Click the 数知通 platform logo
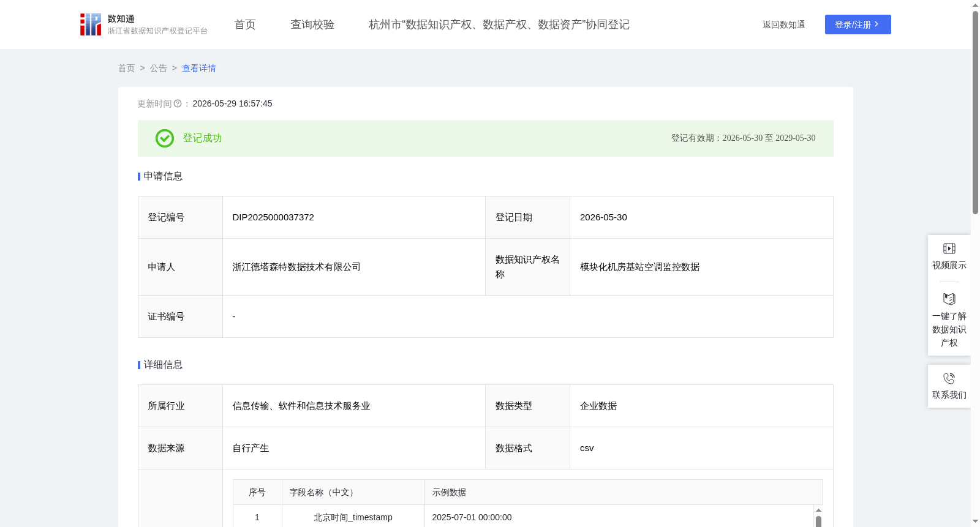This screenshot has height=527, width=980. (91, 24)
